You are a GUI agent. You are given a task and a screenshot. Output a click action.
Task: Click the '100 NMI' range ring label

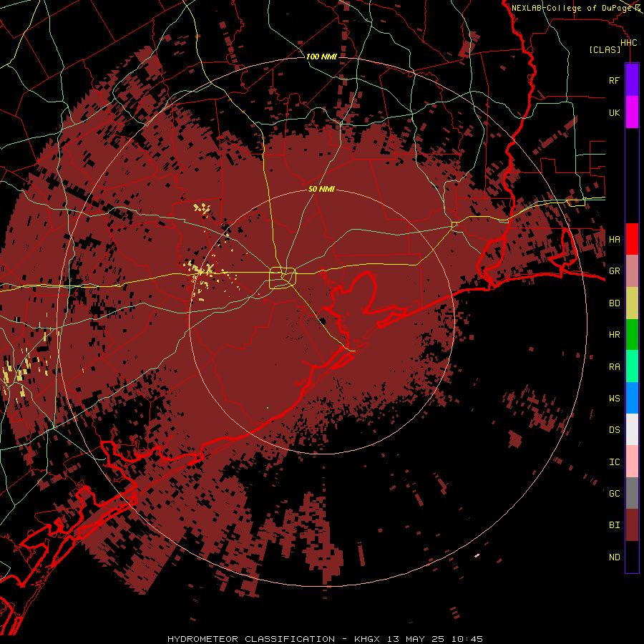coord(321,57)
